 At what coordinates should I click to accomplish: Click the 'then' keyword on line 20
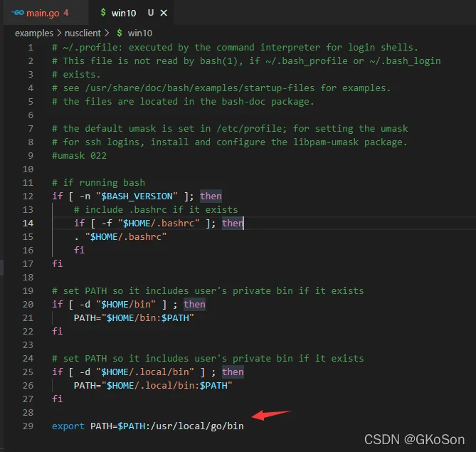(194, 305)
